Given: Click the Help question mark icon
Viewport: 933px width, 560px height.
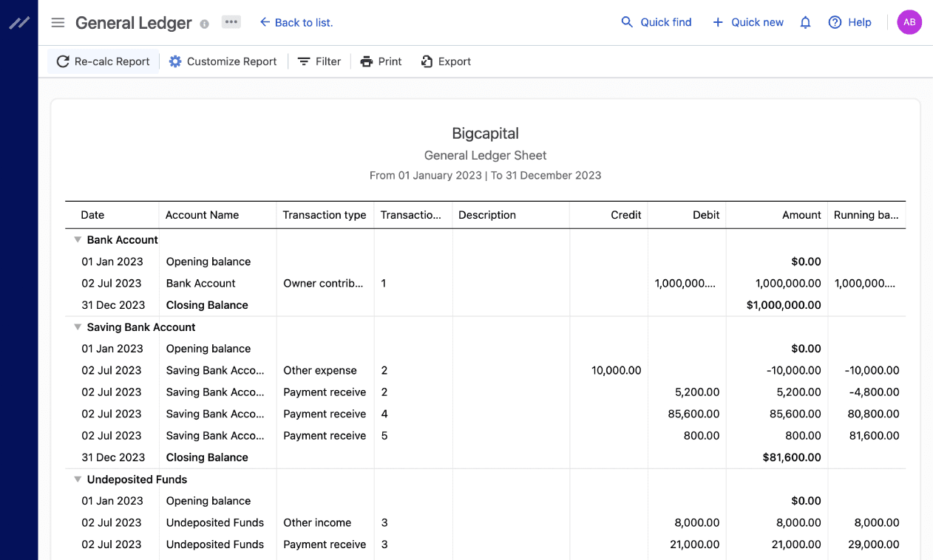Looking at the screenshot, I should pos(835,22).
